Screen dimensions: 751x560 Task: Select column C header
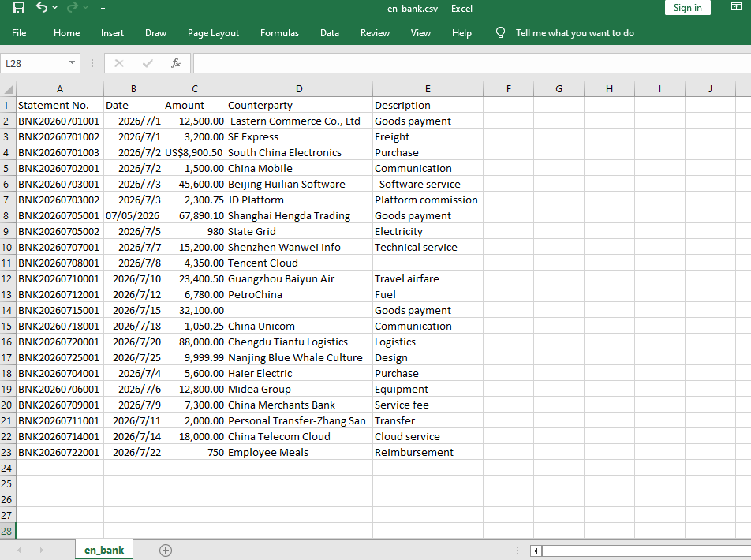[x=194, y=89]
